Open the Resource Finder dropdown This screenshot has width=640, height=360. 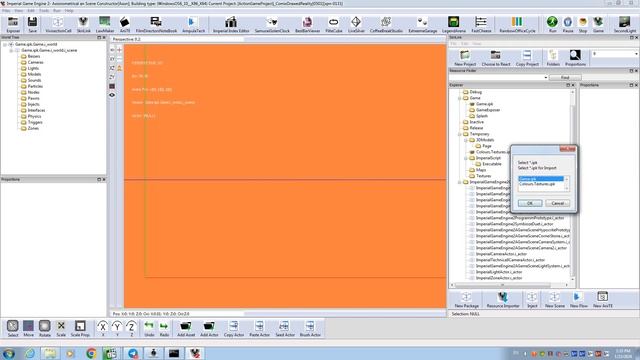[x=545, y=77]
